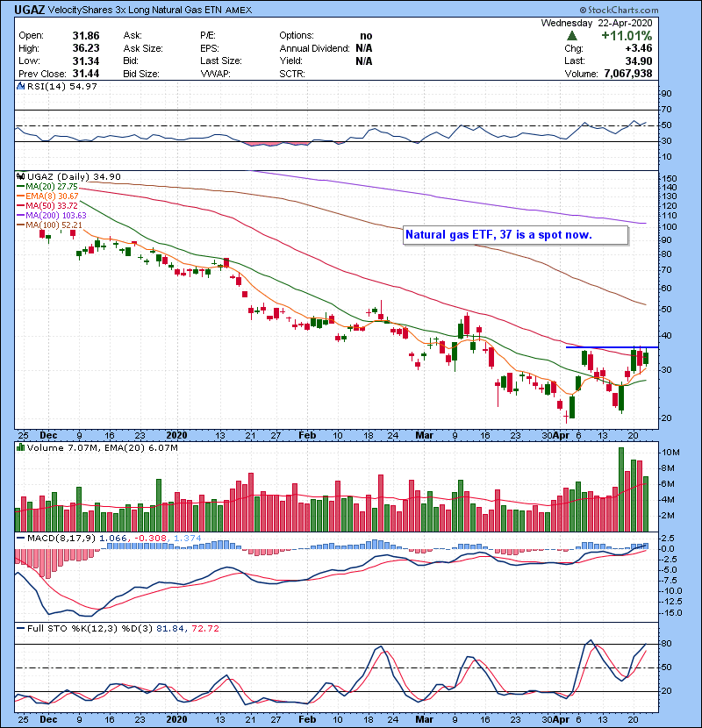Click the Chg value +3.46
The width and height of the screenshot is (702, 728).
pos(638,48)
